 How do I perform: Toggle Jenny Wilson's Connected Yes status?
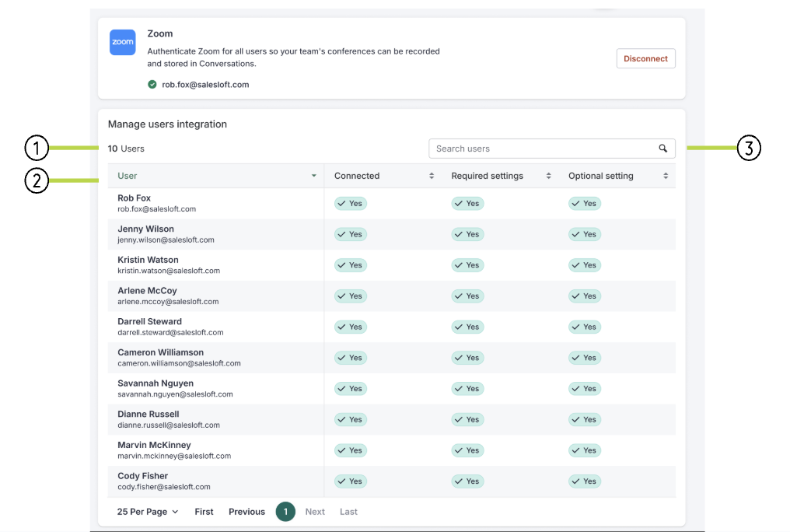coord(350,234)
